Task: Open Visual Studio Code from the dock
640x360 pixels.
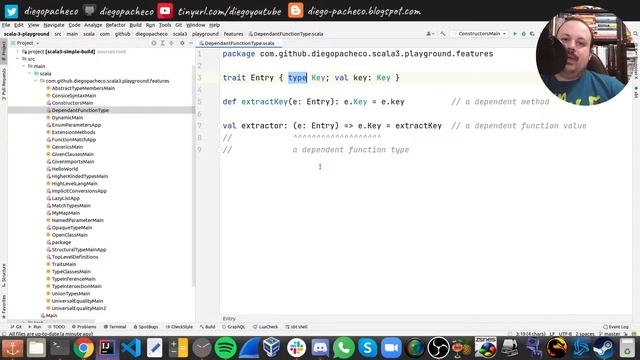Action: 131,348
